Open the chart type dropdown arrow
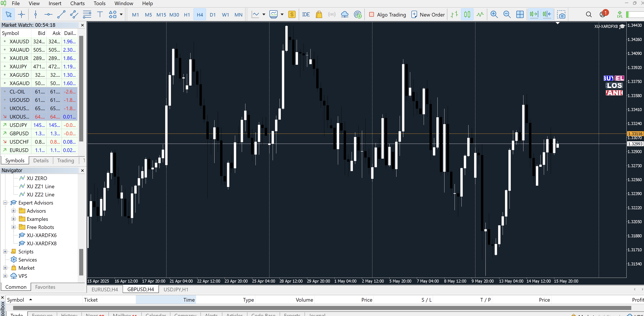Screen dimensions: 644x316 click(x=264, y=15)
